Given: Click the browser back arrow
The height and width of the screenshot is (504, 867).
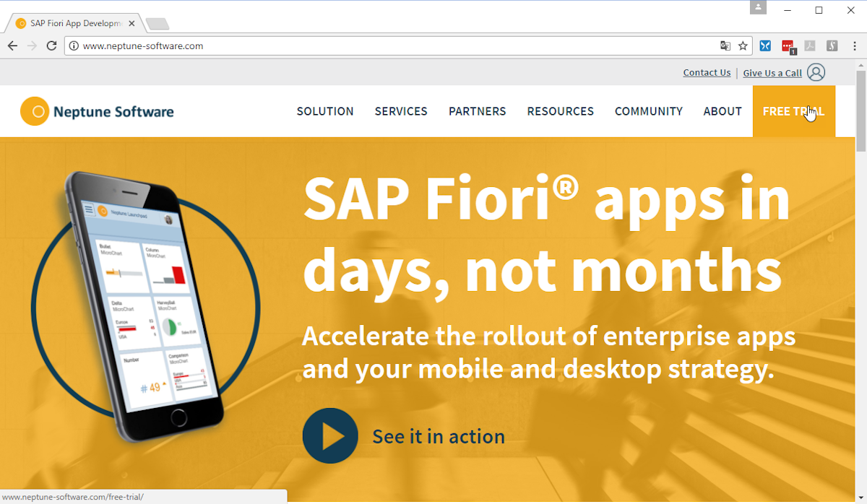Looking at the screenshot, I should pyautogui.click(x=12, y=45).
